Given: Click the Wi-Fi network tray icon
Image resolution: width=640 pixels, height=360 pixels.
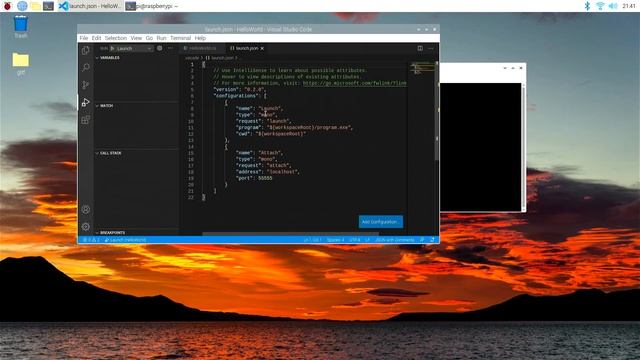Looking at the screenshot, I should [x=600, y=6].
